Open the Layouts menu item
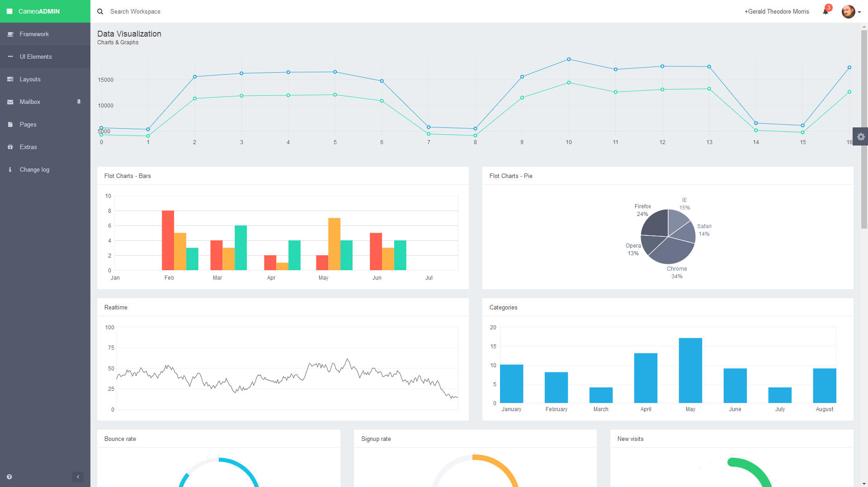The width and height of the screenshot is (868, 487). pyautogui.click(x=45, y=79)
